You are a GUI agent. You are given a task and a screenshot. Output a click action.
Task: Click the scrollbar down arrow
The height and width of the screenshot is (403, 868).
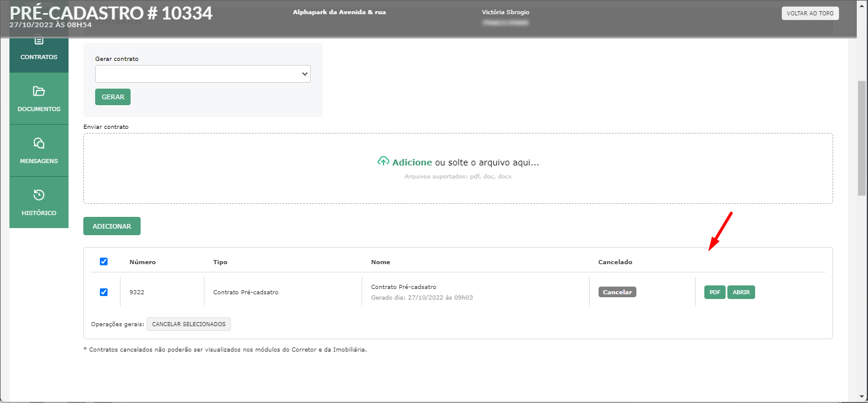[862, 397]
